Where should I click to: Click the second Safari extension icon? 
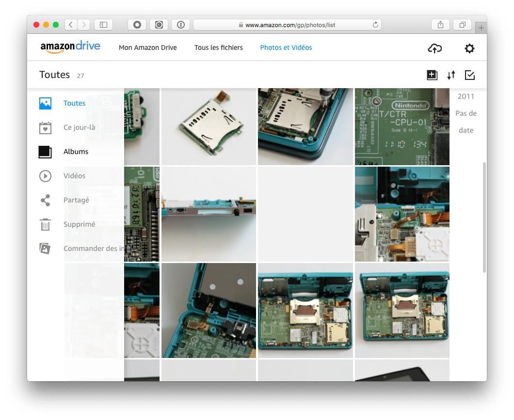point(159,25)
